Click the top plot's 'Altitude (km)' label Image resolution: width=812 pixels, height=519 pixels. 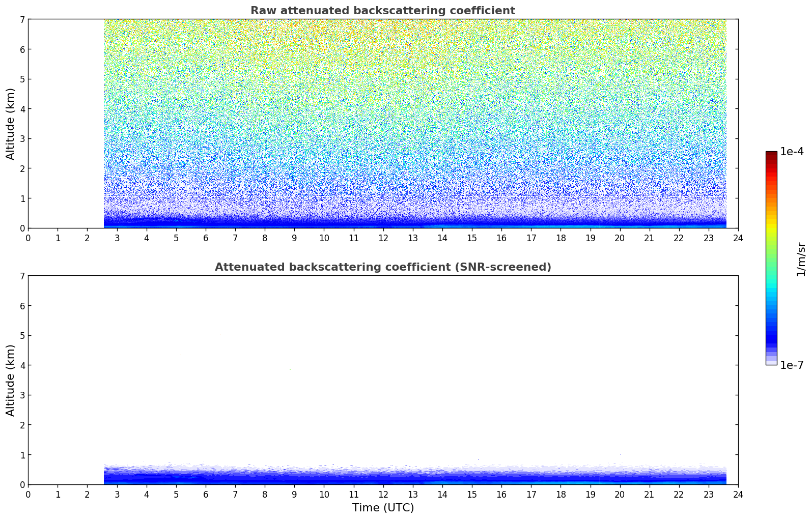coord(11,124)
